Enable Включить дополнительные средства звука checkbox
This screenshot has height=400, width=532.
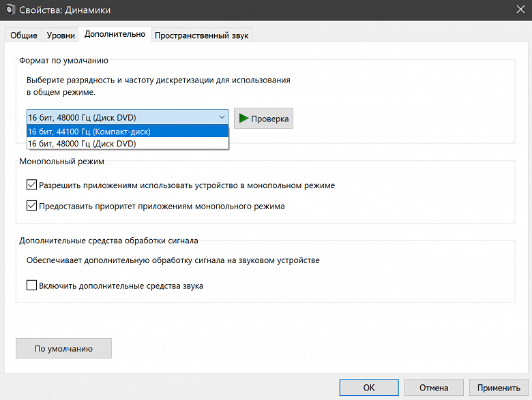tap(31, 286)
